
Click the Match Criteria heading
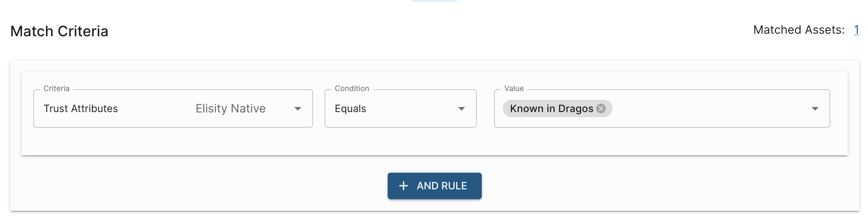pos(59,31)
